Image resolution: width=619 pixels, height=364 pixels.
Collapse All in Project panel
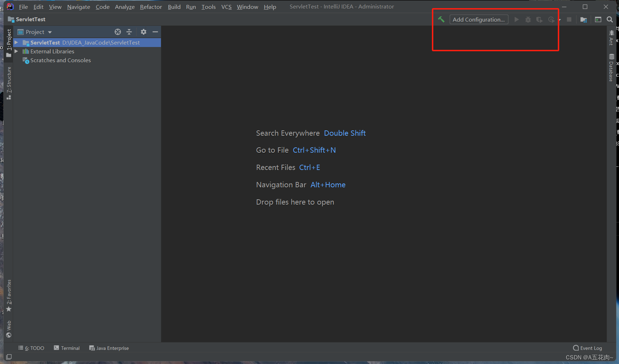129,32
